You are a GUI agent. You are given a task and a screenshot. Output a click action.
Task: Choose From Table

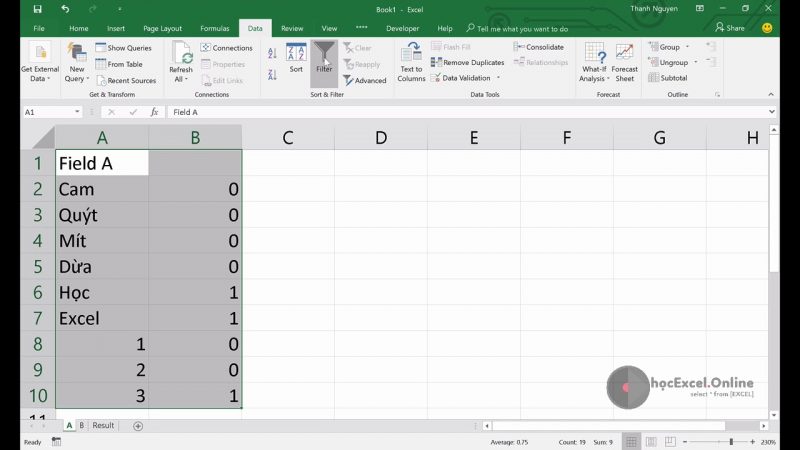tap(119, 64)
